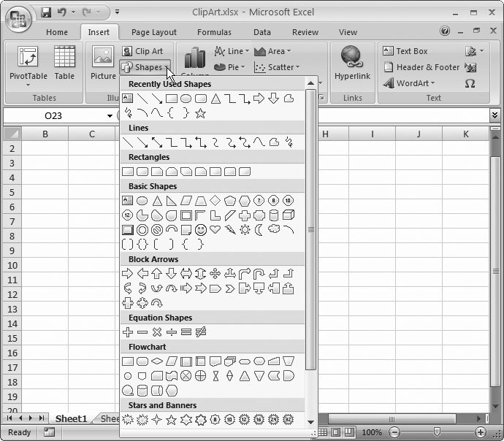Click the 100% zoom level
This screenshot has height=441, width=504.
372,432
